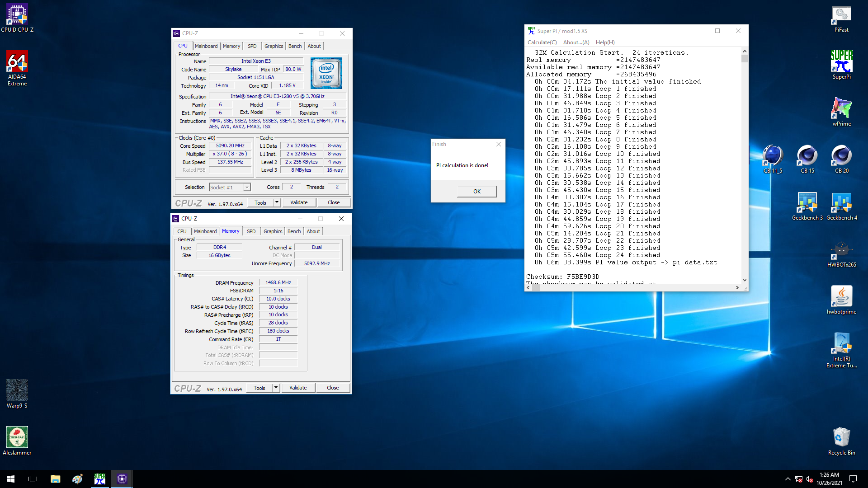Select CPU tab in lower CPU-Z window
868x488 pixels.
point(182,231)
